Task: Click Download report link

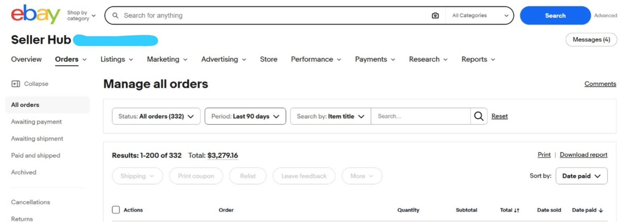Action: [x=584, y=155]
